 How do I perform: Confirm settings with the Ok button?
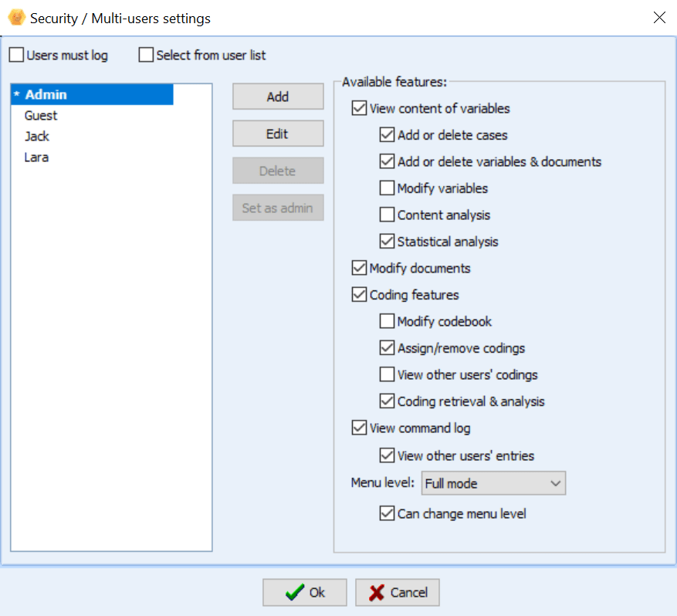pyautogui.click(x=305, y=592)
